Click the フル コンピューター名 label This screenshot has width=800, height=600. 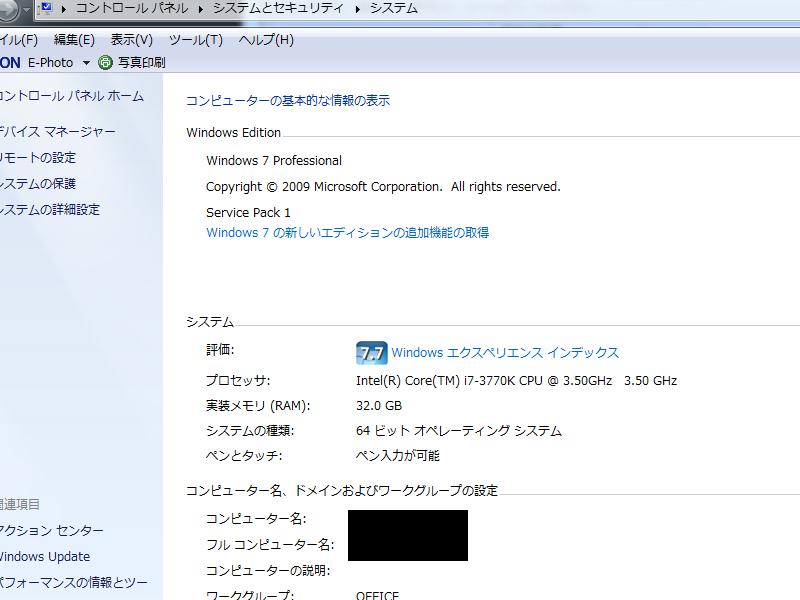pyautogui.click(x=270, y=545)
